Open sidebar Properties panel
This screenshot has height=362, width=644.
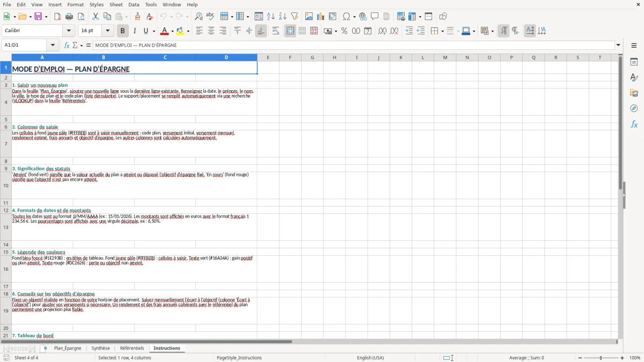click(x=634, y=62)
